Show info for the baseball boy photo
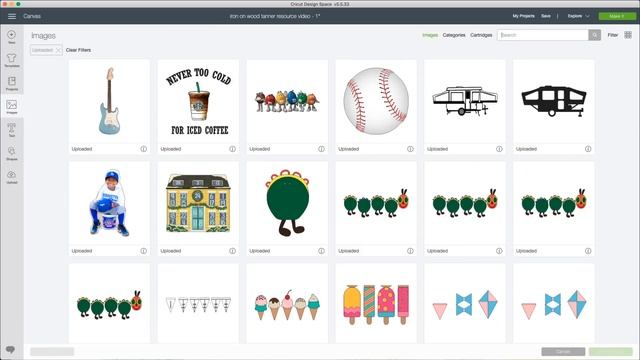640x360 pixels. pos(144,251)
